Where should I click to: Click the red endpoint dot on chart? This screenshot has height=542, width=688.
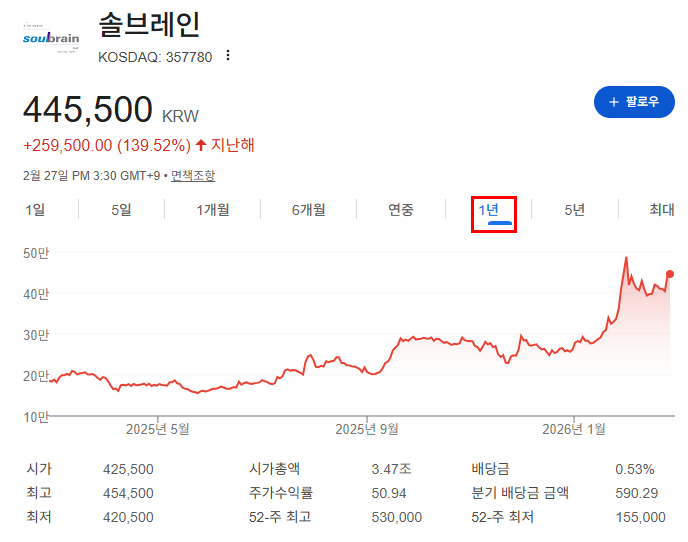coord(670,274)
